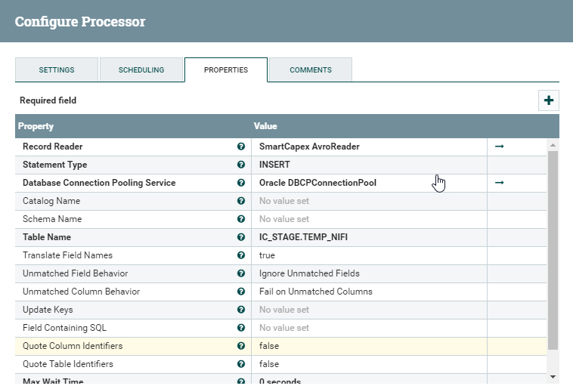Click help icon beside Statement Type
573x392 pixels.
pos(241,165)
